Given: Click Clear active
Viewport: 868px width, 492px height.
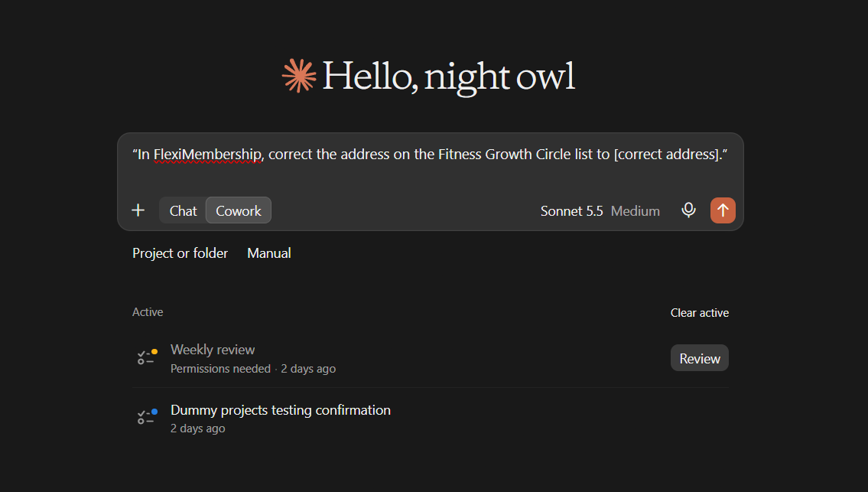Looking at the screenshot, I should coord(700,313).
